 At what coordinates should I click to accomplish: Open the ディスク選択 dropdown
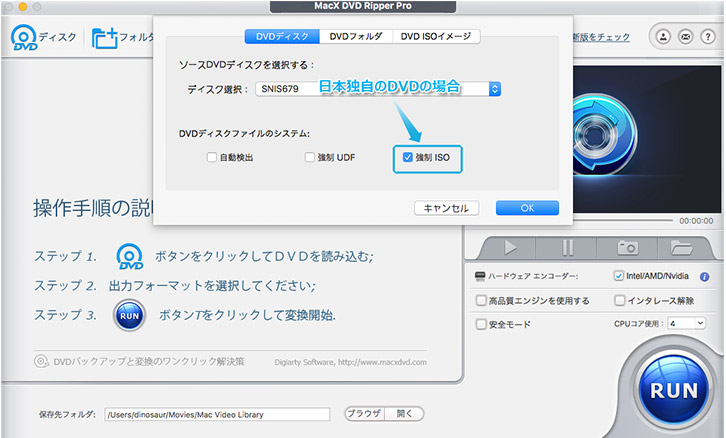[378, 89]
